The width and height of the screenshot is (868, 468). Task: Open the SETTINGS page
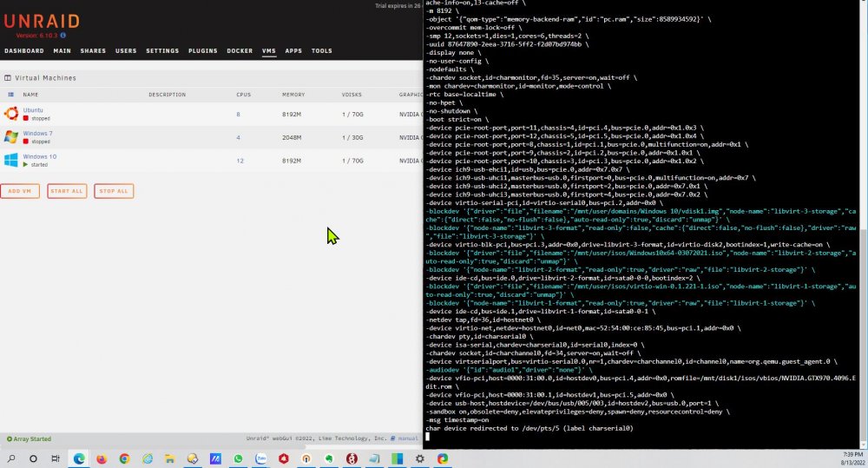[x=162, y=51]
